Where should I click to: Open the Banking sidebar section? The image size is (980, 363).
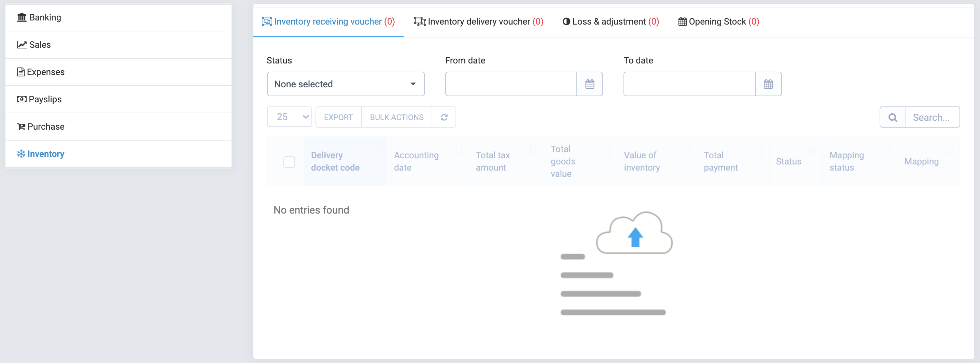click(x=118, y=17)
